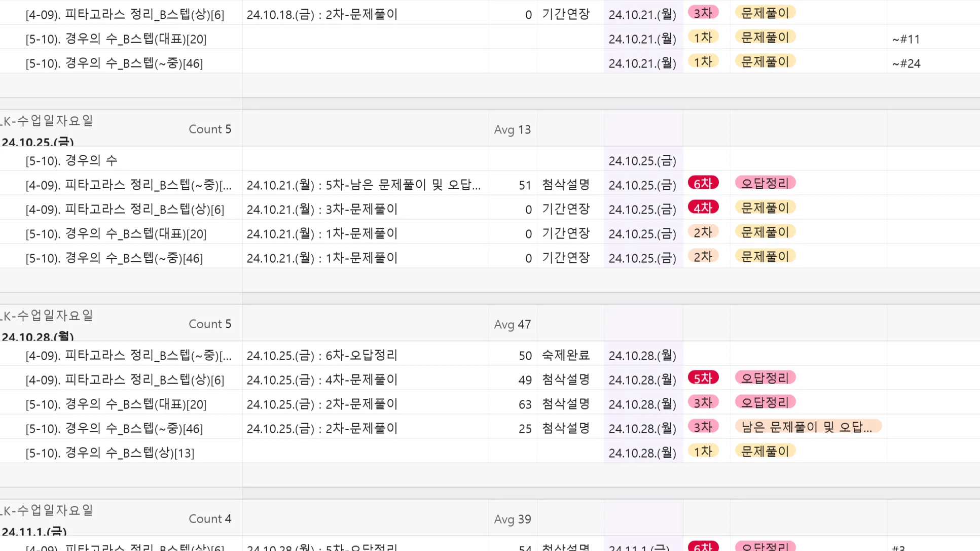
Task: Click the 'Avg 47' column summary
Action: pos(512,324)
